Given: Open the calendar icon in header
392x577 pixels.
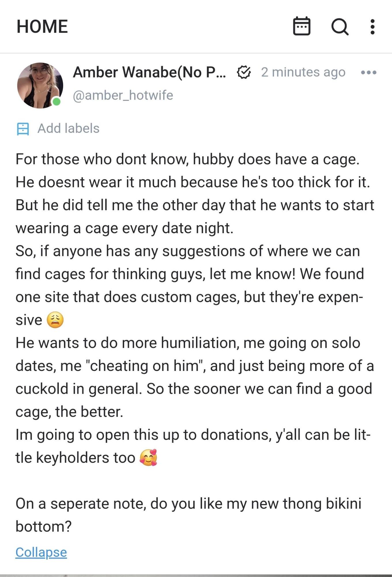Looking at the screenshot, I should tap(301, 26).
